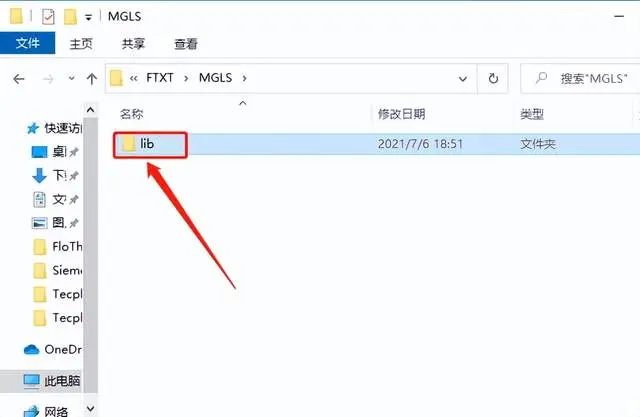640x417 pixels.
Task: Sort by 修改日期 column header
Action: 401,114
